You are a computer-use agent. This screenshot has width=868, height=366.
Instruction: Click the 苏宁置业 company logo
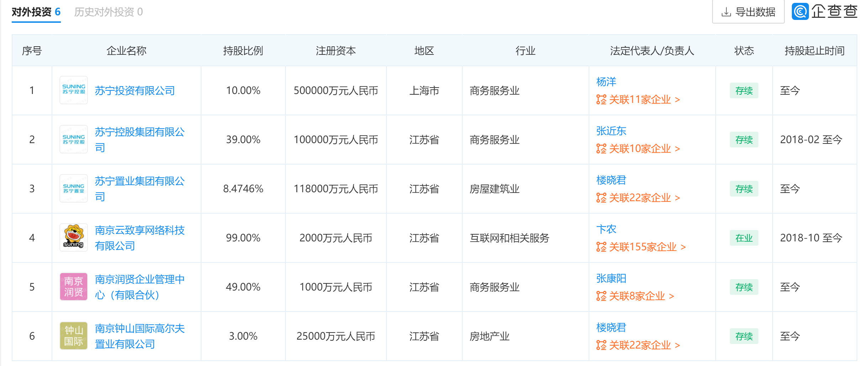coord(73,188)
